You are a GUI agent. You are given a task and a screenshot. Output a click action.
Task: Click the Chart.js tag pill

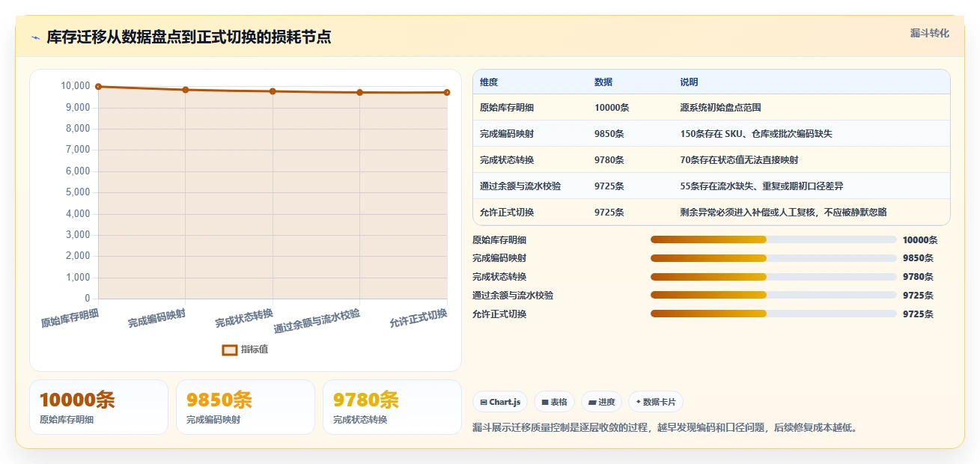point(500,402)
